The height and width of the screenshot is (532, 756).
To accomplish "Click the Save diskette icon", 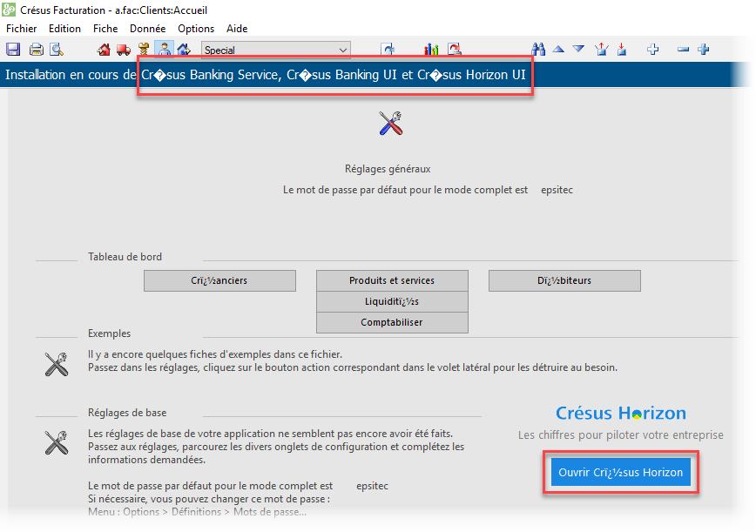I will (13, 49).
